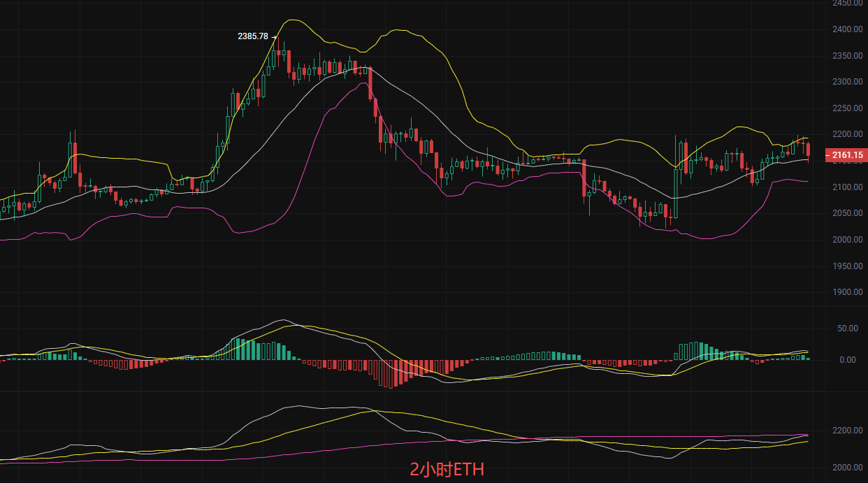Select the 2100.00 price axis label

tap(847, 187)
